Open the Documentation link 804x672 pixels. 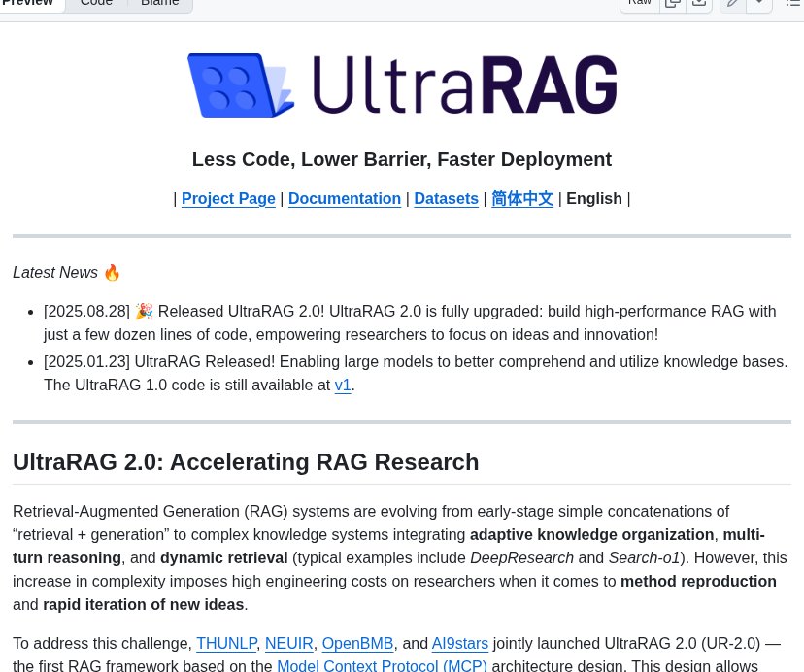pyautogui.click(x=345, y=198)
